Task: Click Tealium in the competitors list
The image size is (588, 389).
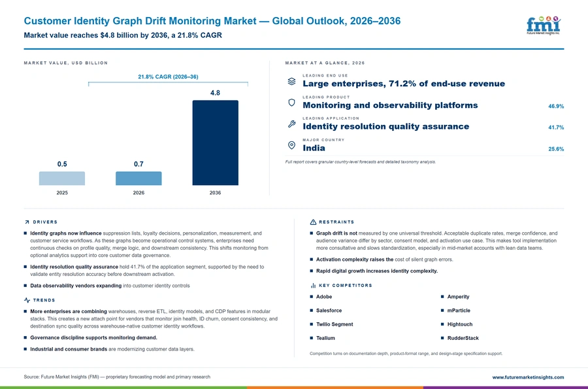Action: 325,339
